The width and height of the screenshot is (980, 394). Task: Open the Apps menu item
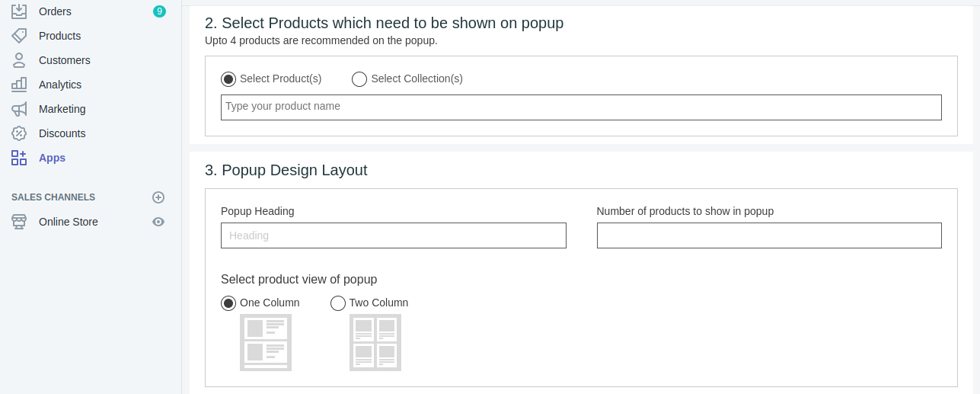(52, 158)
